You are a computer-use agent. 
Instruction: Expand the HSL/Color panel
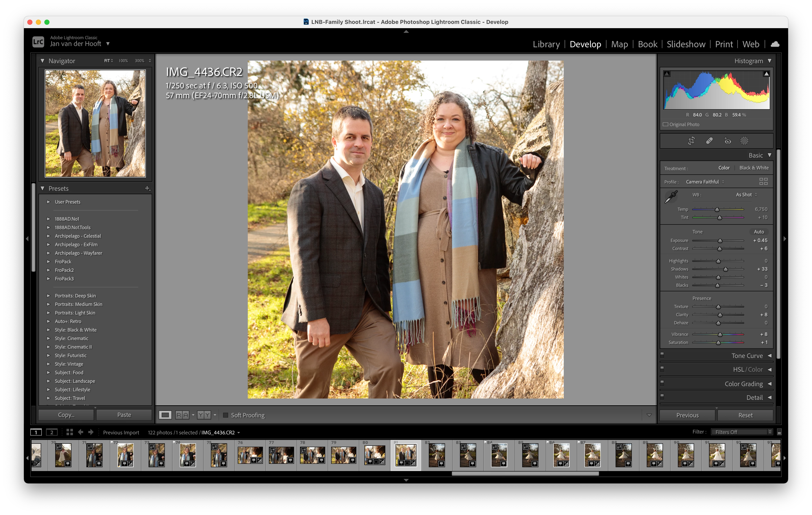click(x=770, y=370)
